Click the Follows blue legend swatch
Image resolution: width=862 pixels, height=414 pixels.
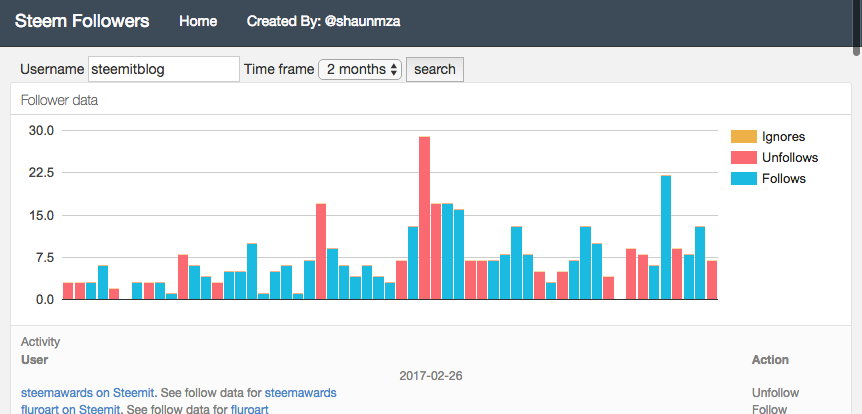tap(744, 179)
